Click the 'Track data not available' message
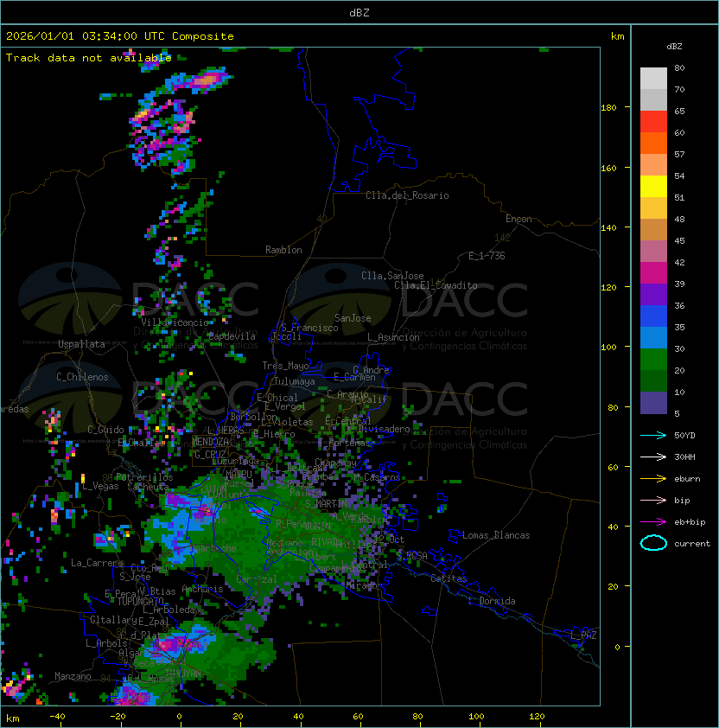The width and height of the screenshot is (719, 728). click(x=89, y=58)
